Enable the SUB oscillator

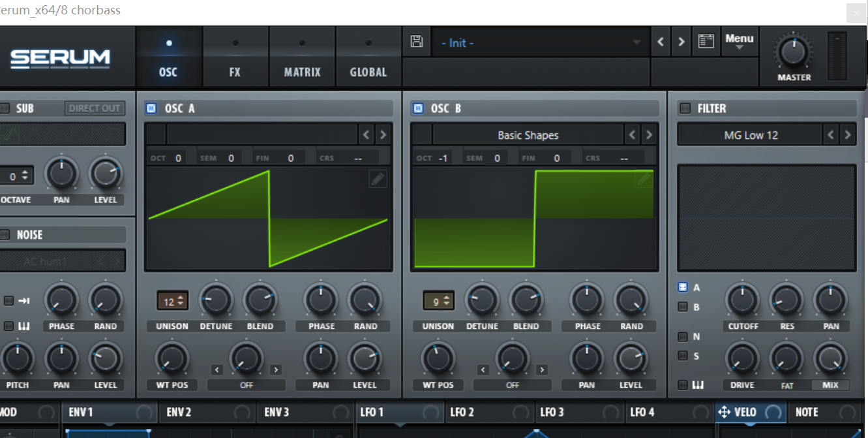[x=5, y=108]
